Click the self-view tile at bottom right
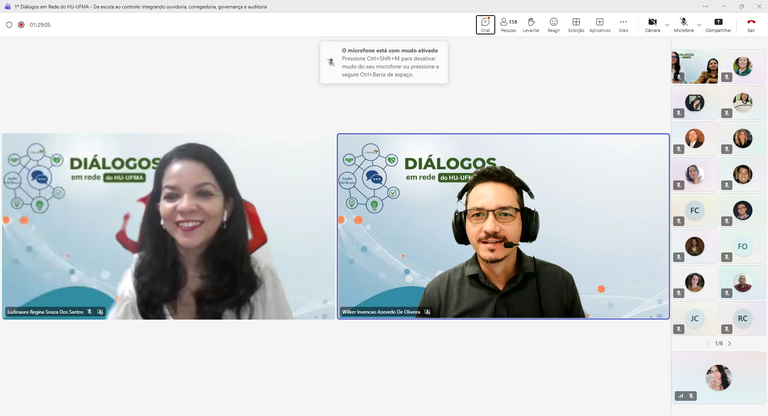This screenshot has height=416, width=768. click(x=719, y=377)
